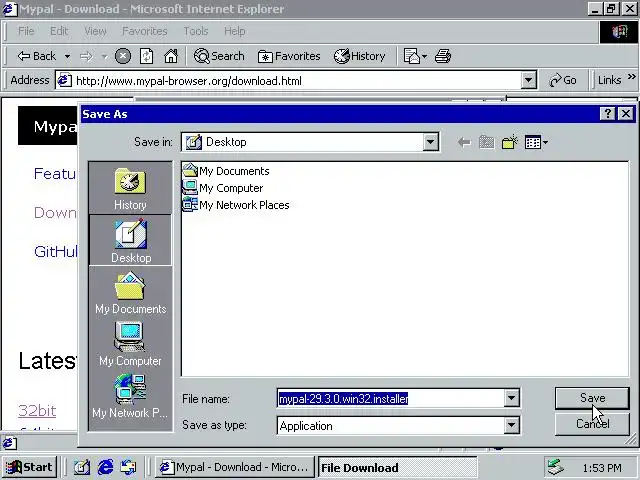Click the Internet Explorer Stop button

pos(122,56)
